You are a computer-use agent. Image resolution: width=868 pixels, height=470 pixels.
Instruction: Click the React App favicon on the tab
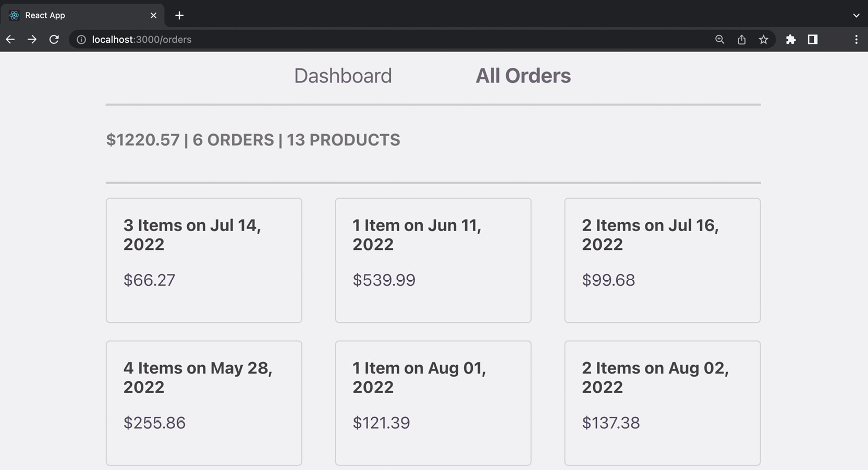14,15
